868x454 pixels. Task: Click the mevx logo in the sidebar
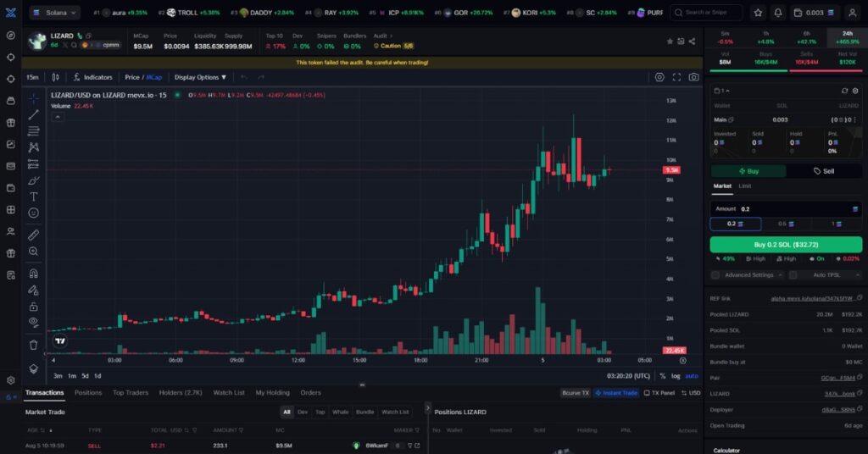point(10,12)
